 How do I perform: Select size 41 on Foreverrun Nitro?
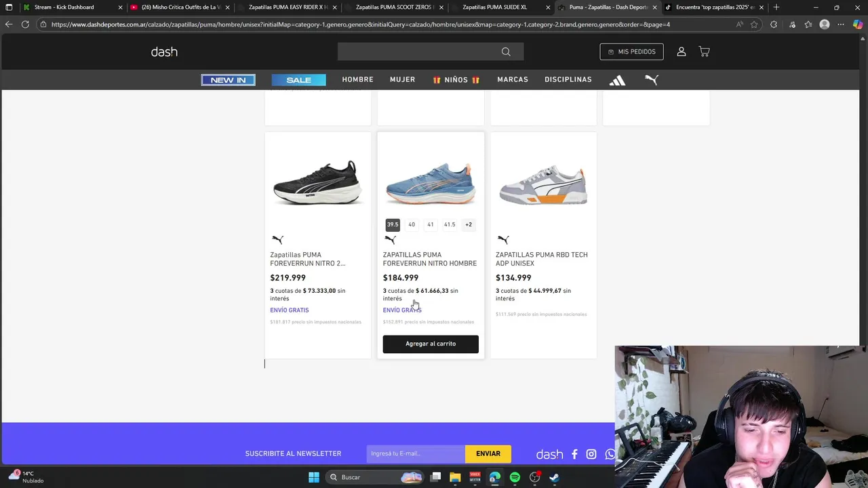430,224
